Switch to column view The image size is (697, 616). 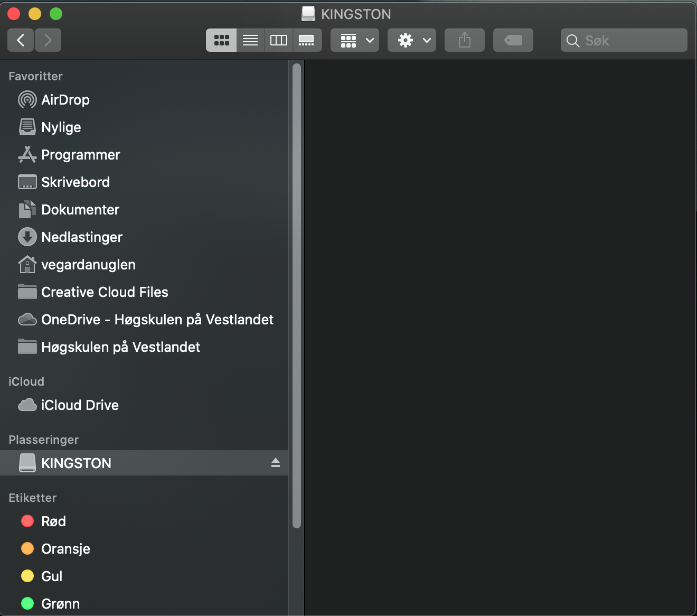278,40
